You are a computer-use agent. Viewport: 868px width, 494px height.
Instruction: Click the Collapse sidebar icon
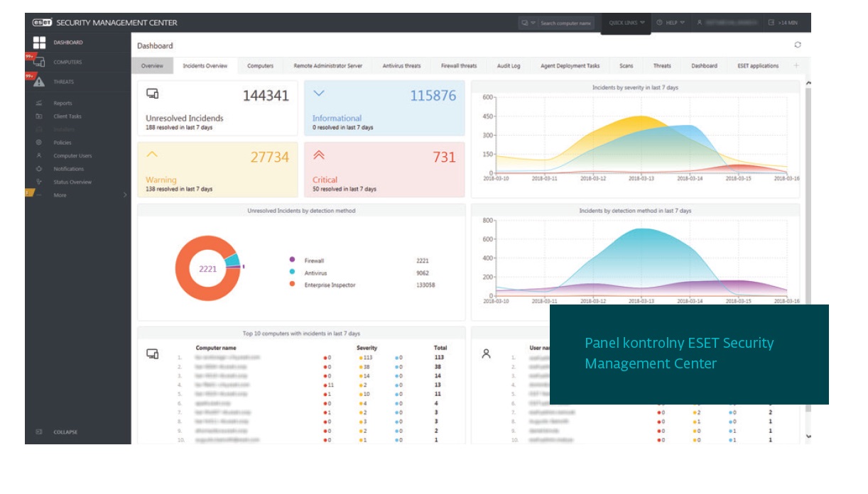pyautogui.click(x=39, y=432)
